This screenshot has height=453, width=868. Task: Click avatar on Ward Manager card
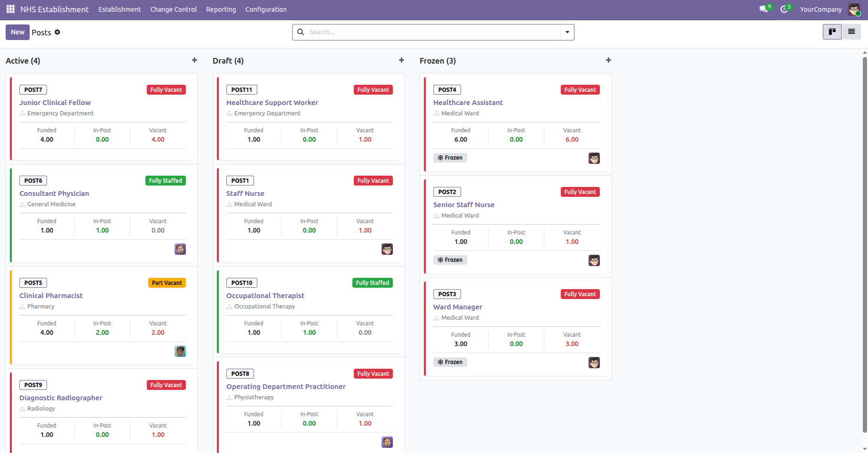(x=594, y=363)
